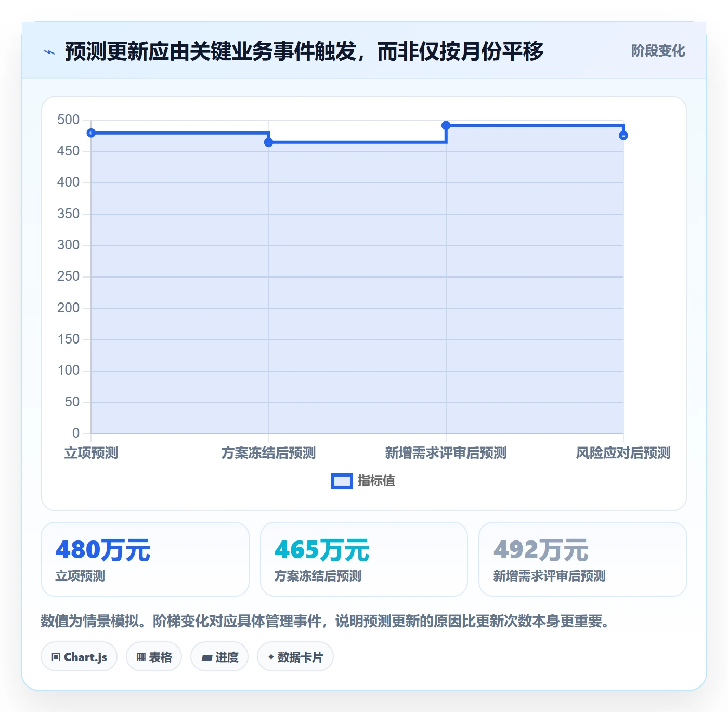Viewport: 728px width, 712px height.
Task: Open the 492万元 新增需求评审后预测 data card
Action: (x=583, y=559)
